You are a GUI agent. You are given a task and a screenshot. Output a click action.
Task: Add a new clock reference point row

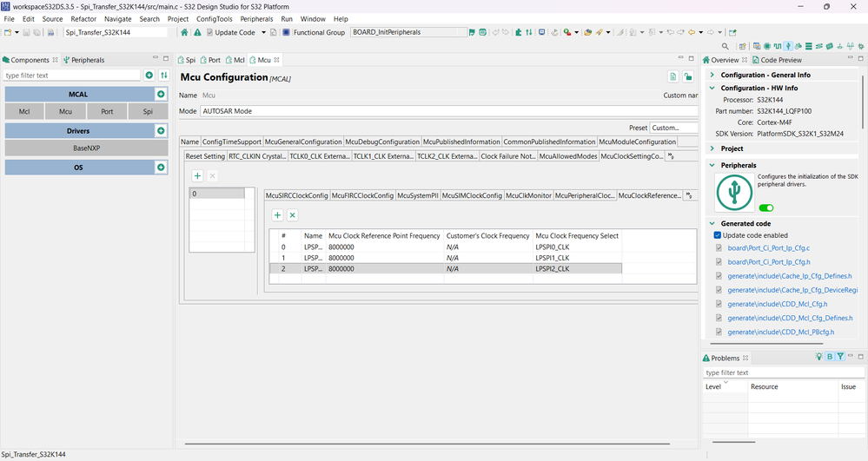278,215
